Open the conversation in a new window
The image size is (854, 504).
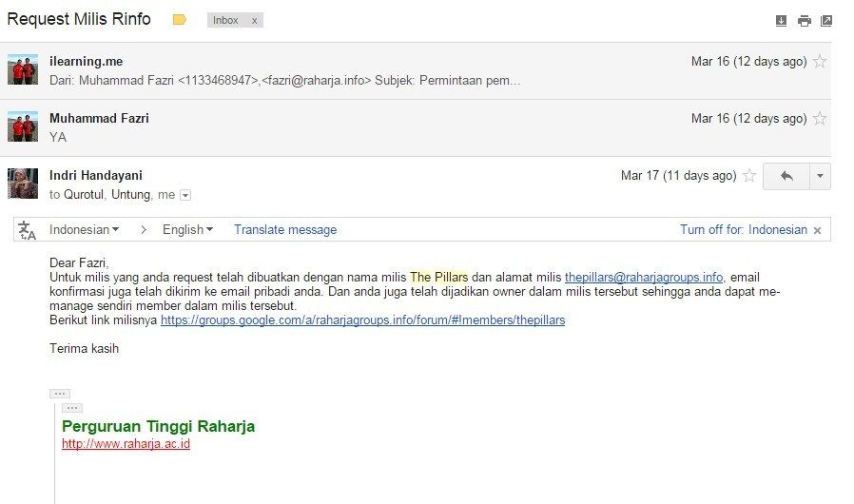(x=826, y=21)
